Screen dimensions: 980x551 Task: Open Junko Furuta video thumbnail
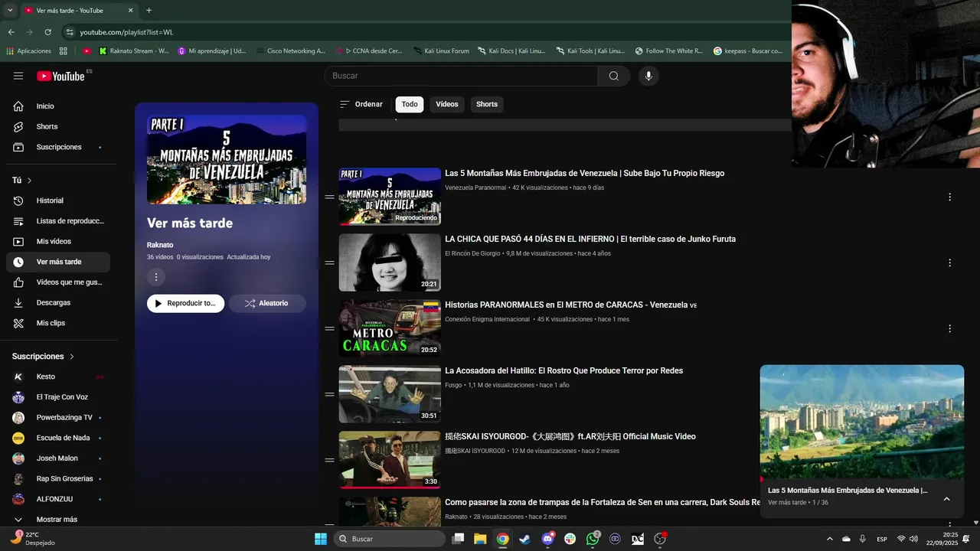tap(390, 262)
